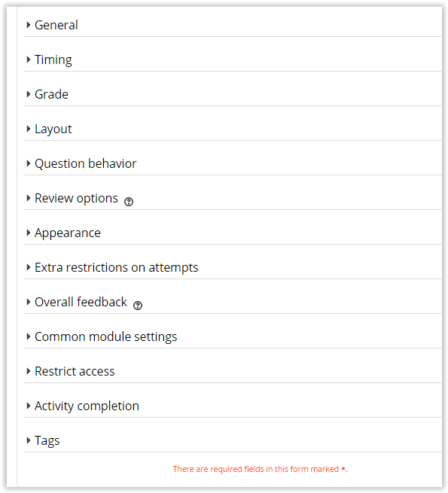Expand the Activity completion section
Image resolution: width=448 pixels, height=493 pixels.
(87, 406)
